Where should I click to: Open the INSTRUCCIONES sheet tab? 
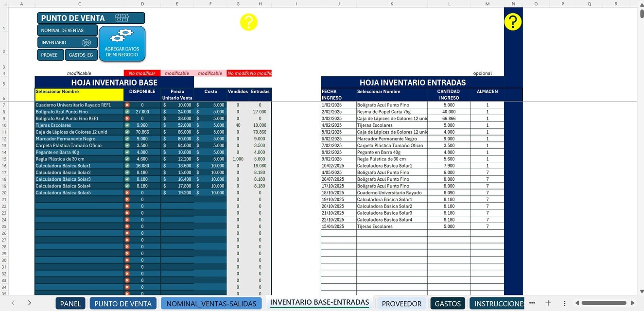tap(497, 304)
